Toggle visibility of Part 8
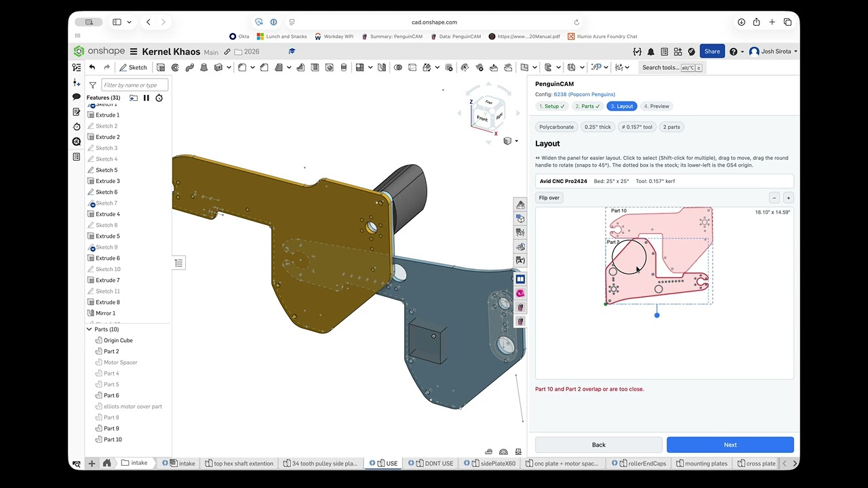The image size is (868, 488). 99,418
